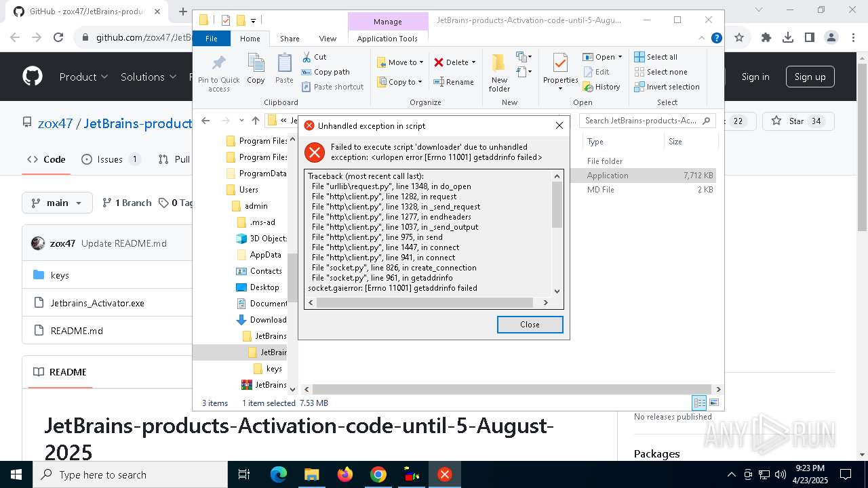Open the Open dropdown in the ribbon
Screen dimensions: 868x488
[x=602, y=57]
